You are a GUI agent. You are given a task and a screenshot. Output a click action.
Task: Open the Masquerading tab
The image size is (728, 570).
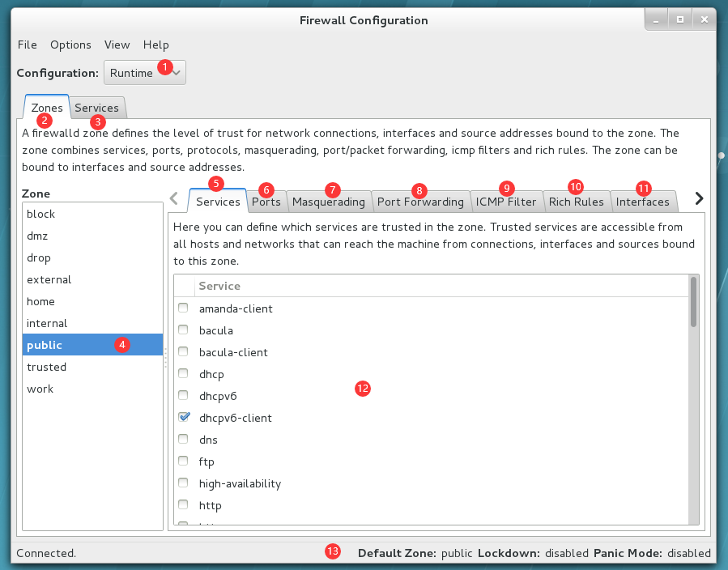click(x=329, y=202)
